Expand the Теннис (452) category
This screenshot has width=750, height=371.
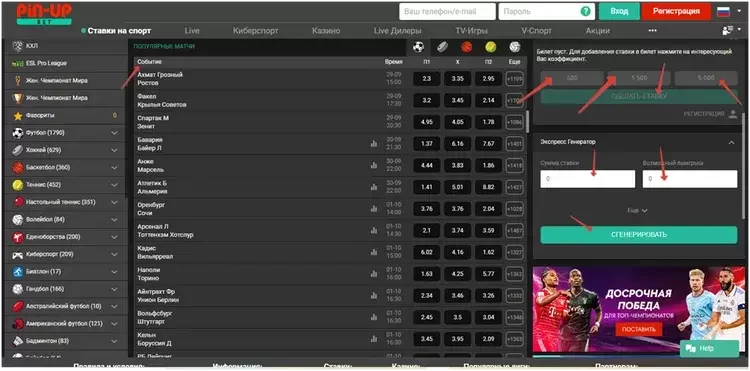point(114,185)
